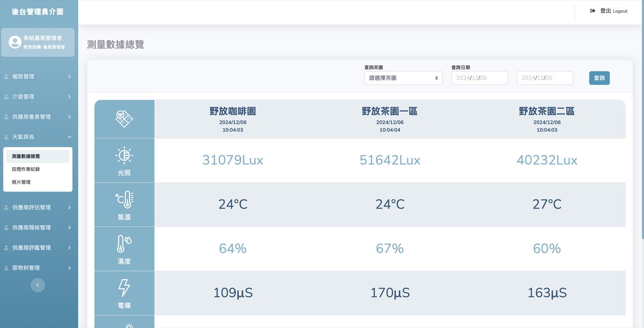Expand the 權限管理 chevron
The image size is (644, 328).
tap(69, 77)
